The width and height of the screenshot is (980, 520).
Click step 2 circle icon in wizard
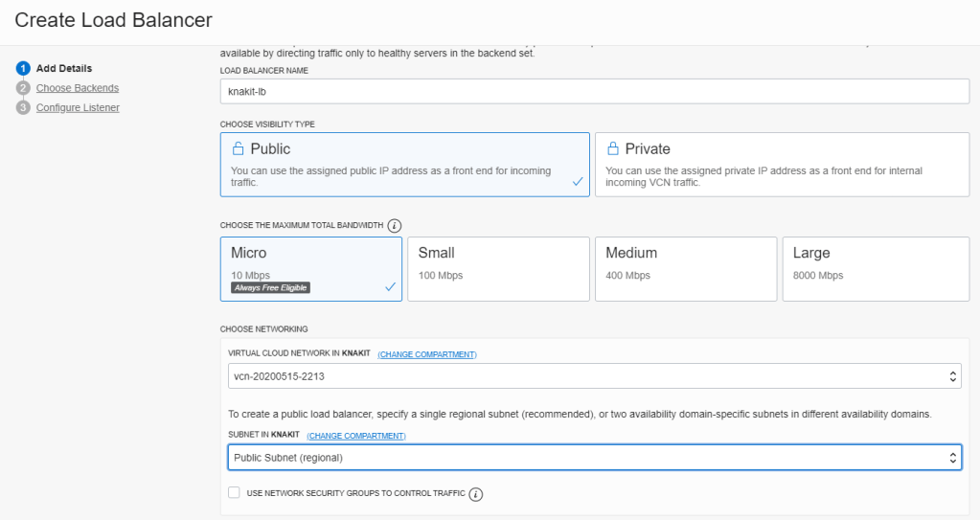click(22, 88)
